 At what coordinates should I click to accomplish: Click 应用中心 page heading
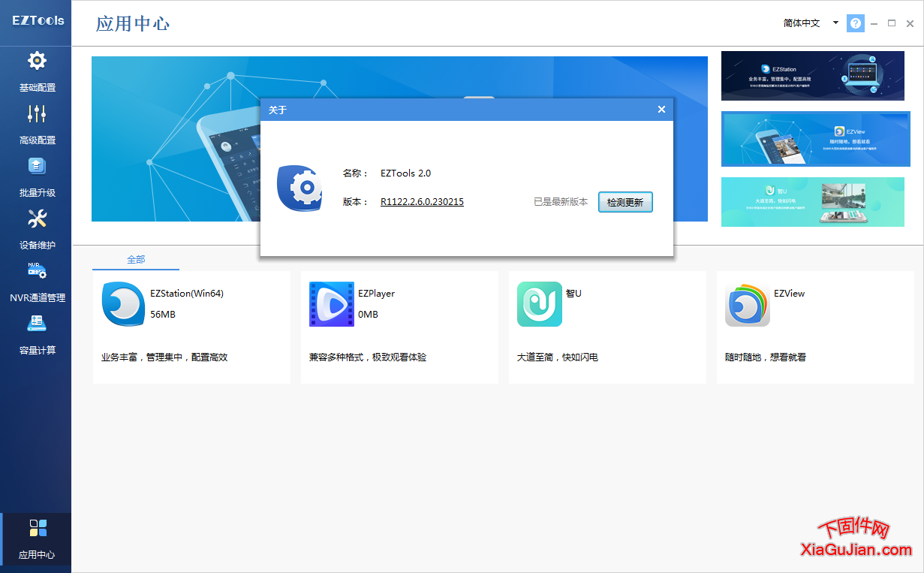click(x=133, y=23)
